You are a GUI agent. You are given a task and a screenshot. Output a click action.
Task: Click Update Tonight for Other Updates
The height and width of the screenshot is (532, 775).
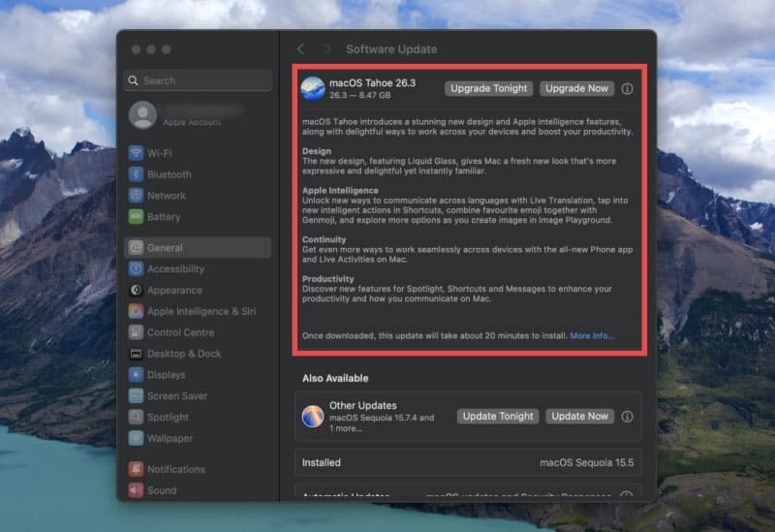tap(498, 417)
